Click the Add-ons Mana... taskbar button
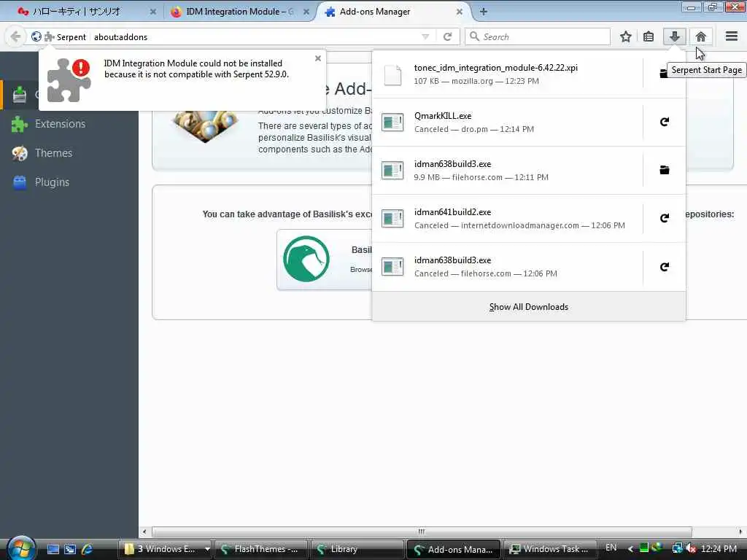The width and height of the screenshot is (747, 560). (x=453, y=550)
